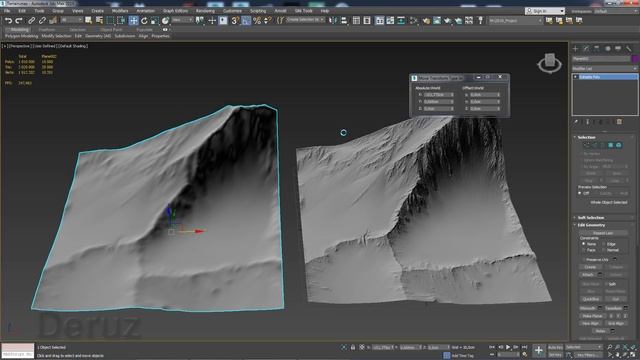Image resolution: width=640 pixels, height=360 pixels.
Task: Select the Normal constraint radio button
Action: pos(604,250)
